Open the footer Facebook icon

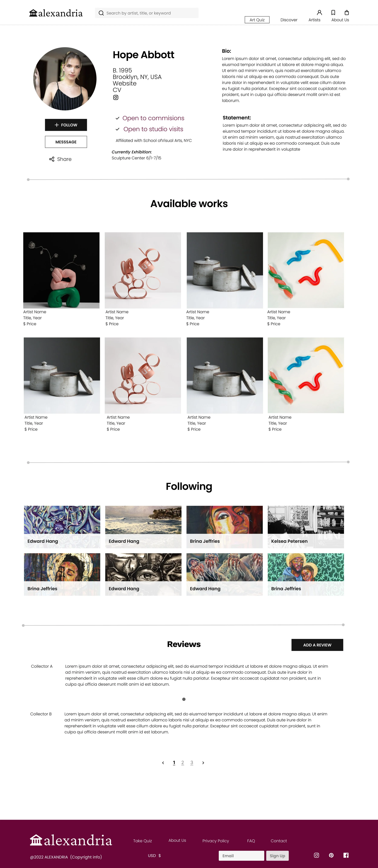[x=346, y=855]
